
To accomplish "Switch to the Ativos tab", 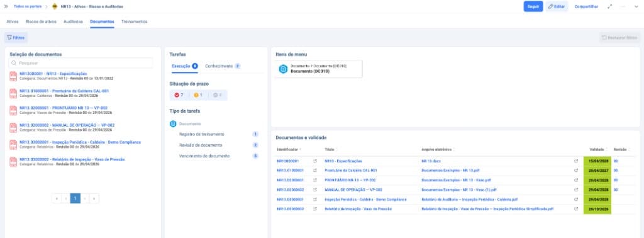I will point(13,21).
